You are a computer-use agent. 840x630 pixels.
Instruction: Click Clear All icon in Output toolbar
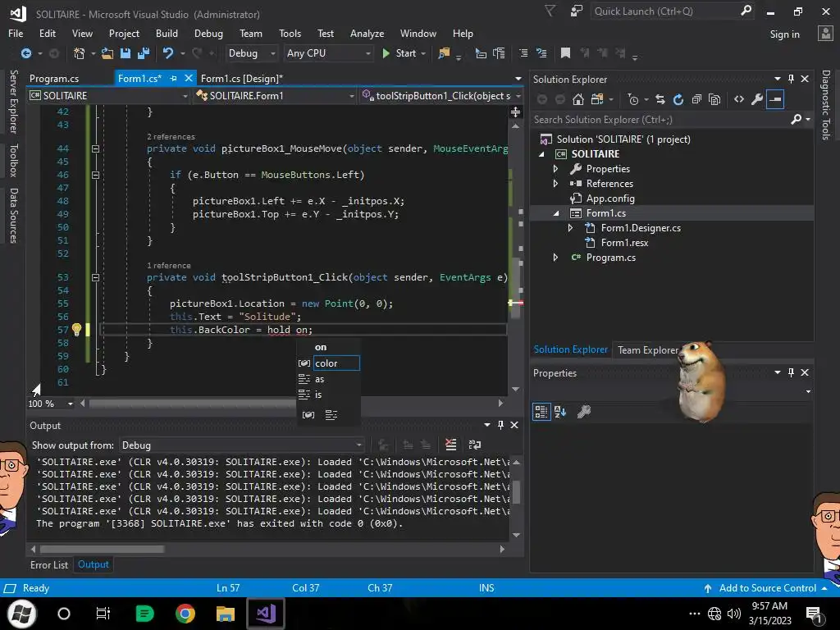pos(451,445)
